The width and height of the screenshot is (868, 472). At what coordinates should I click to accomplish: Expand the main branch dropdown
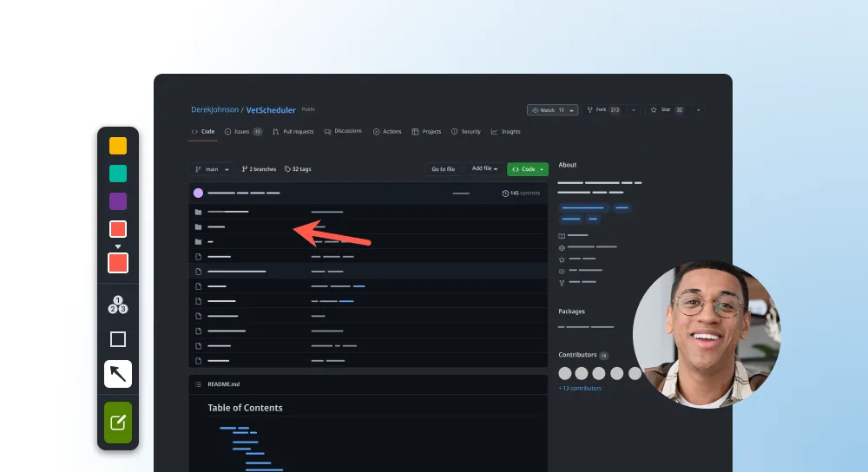(x=212, y=169)
